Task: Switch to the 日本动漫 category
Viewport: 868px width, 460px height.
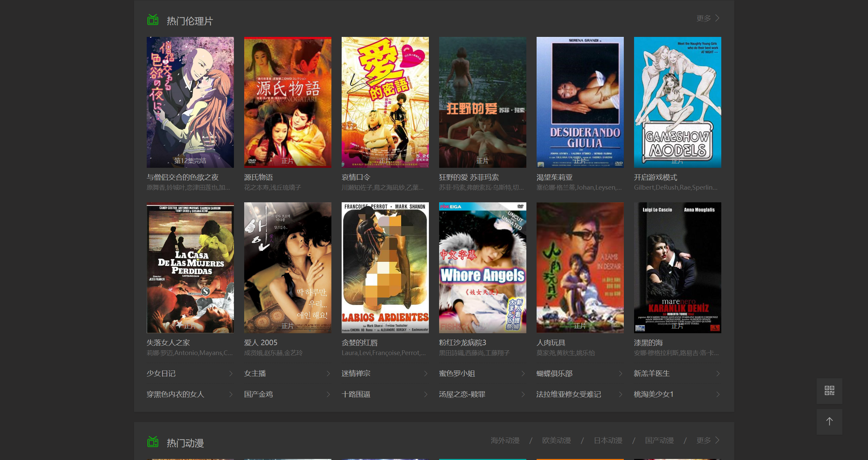Action: tap(608, 441)
